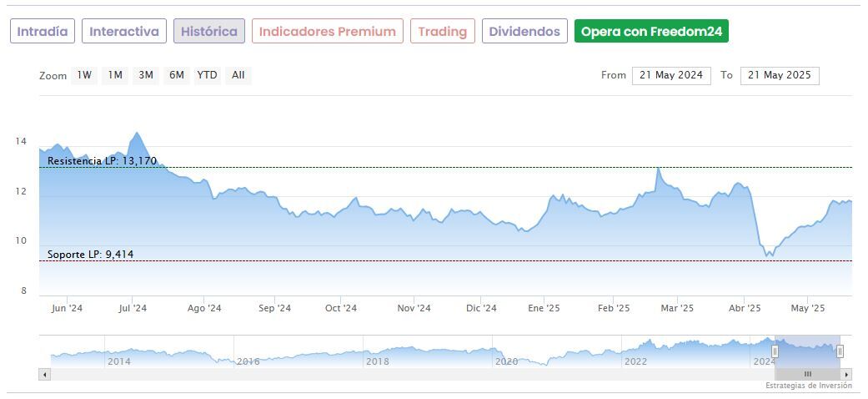The height and width of the screenshot is (399, 868).
Task: Switch to the Intradía tab
Action: coord(43,32)
